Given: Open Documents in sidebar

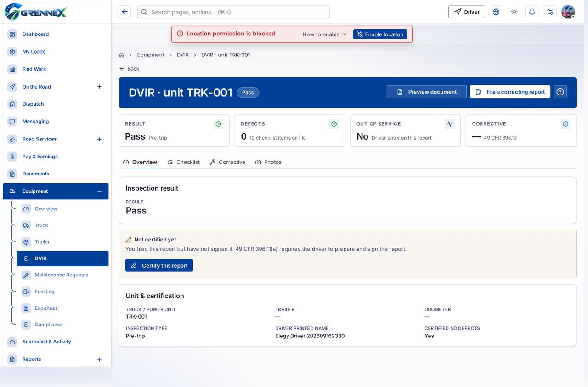Looking at the screenshot, I should point(56,174).
